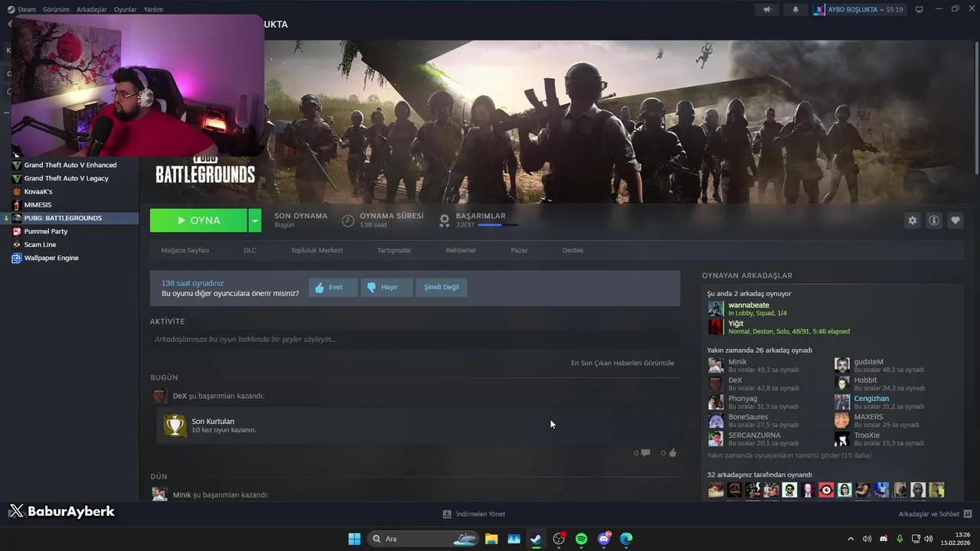
Task: Click Yiğit's avatar in playing friends
Action: click(715, 328)
